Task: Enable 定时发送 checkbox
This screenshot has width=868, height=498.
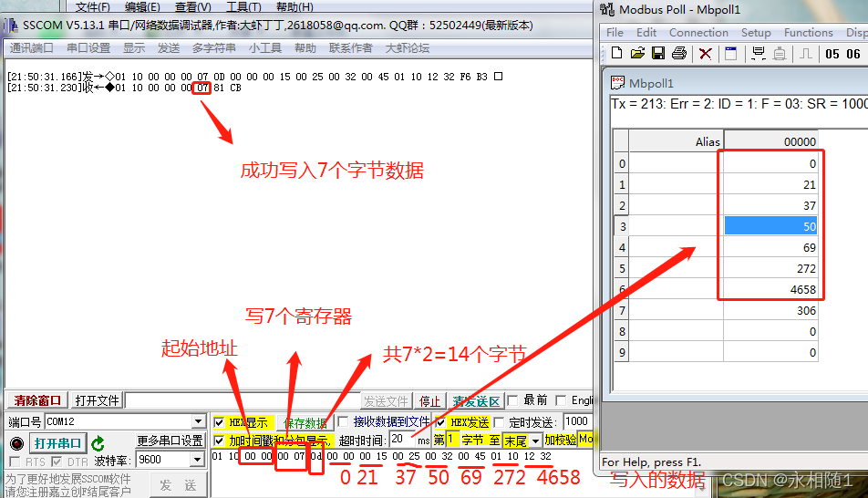Action: [499, 422]
